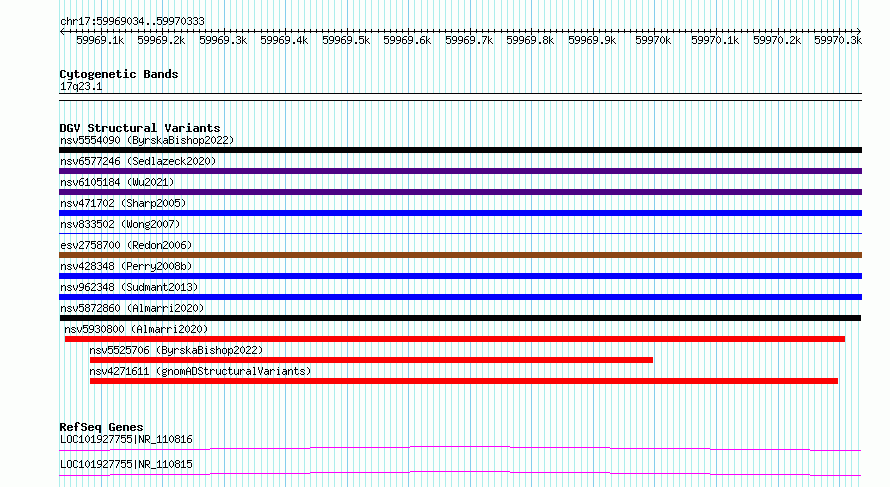Open LOC101927755|NR_110816 gene label
The width and height of the screenshot is (890, 487).
coord(126,439)
